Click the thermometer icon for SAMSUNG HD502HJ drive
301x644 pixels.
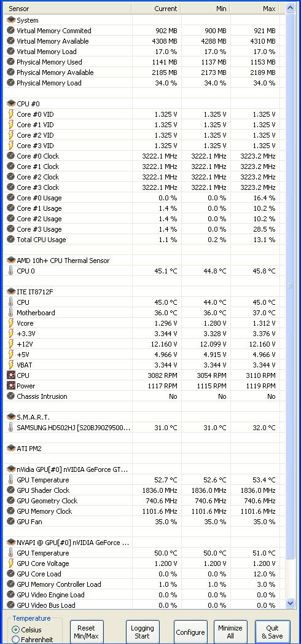click(x=11, y=427)
